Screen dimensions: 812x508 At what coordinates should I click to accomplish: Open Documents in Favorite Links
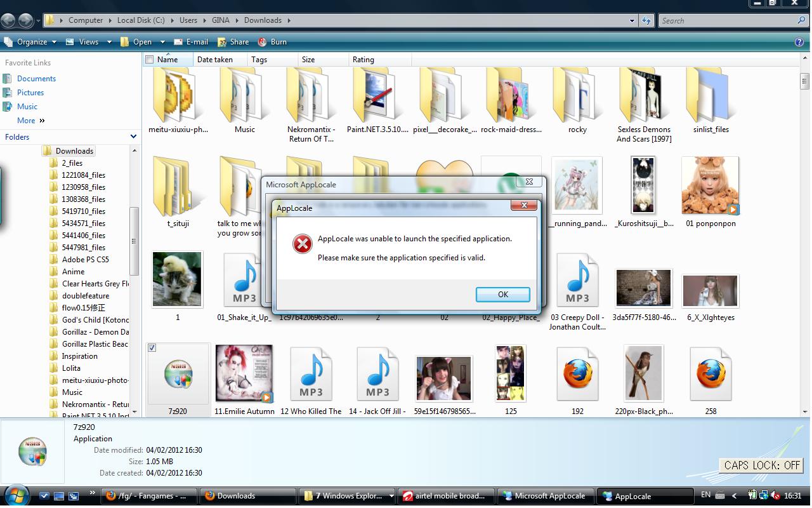click(36, 79)
